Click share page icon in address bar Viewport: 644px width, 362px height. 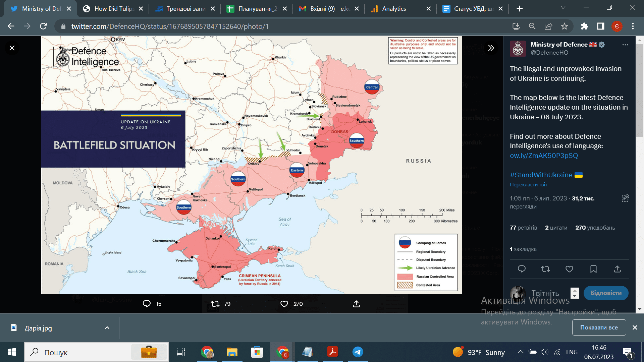(x=548, y=26)
